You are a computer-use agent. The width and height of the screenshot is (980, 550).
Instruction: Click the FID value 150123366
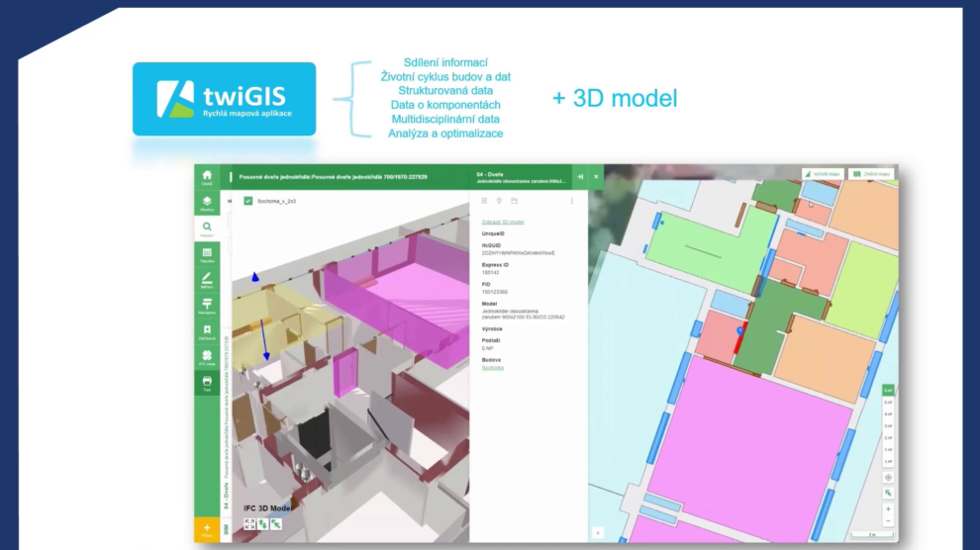point(494,292)
